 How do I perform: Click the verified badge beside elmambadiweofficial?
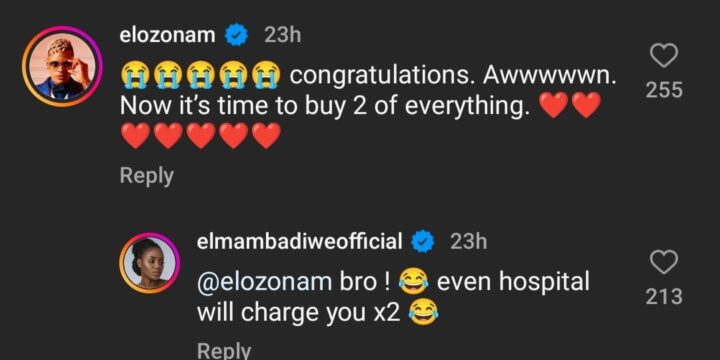click(x=423, y=242)
